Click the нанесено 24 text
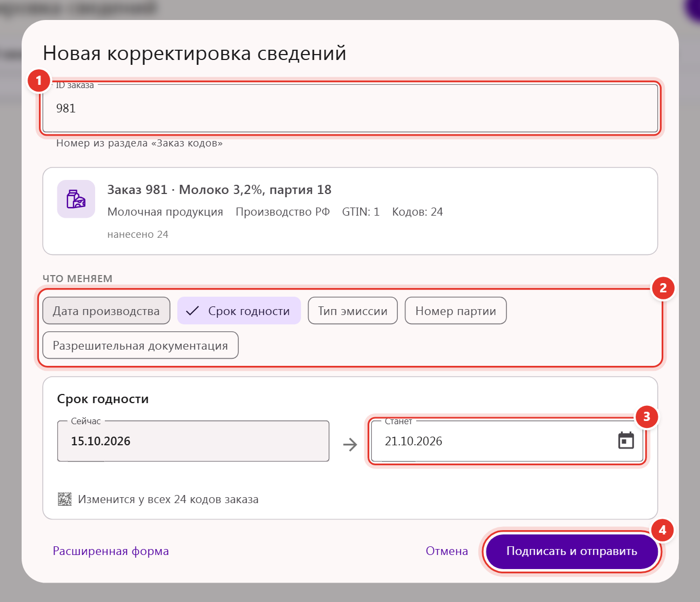This screenshot has width=700, height=602. click(x=138, y=235)
